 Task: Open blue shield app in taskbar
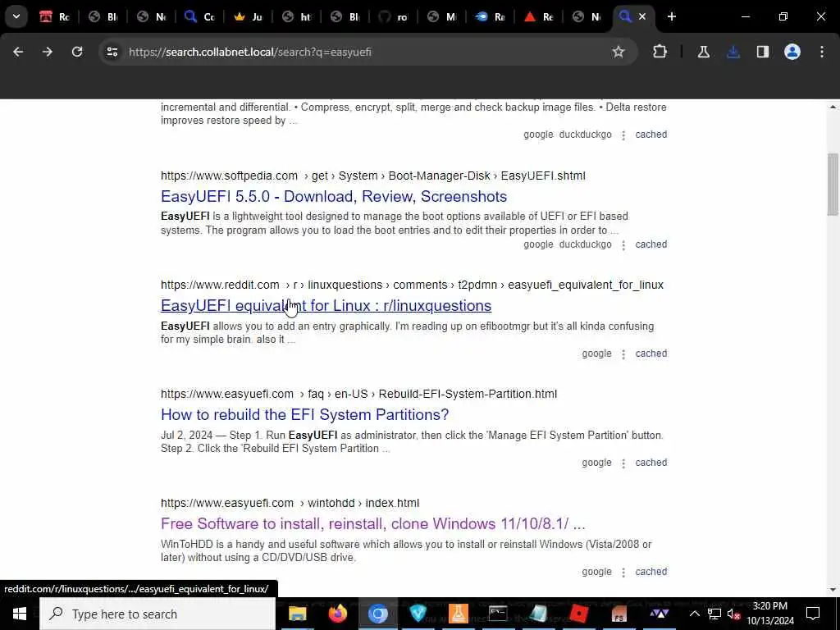418,614
